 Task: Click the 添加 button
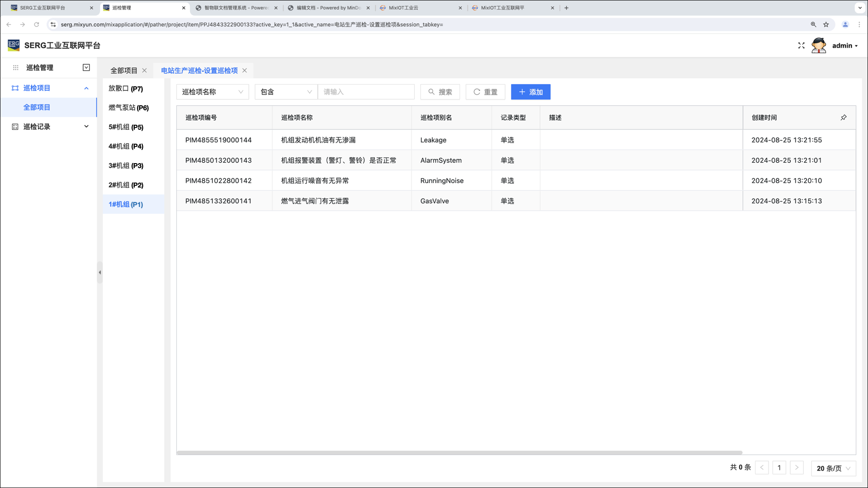(x=530, y=92)
